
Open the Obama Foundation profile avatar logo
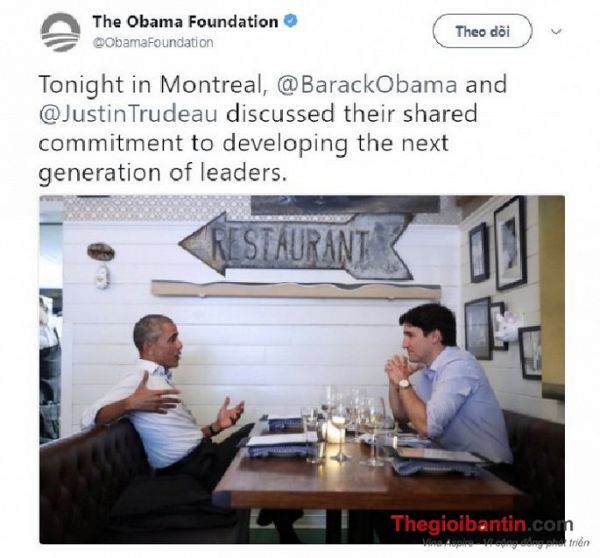point(60,33)
